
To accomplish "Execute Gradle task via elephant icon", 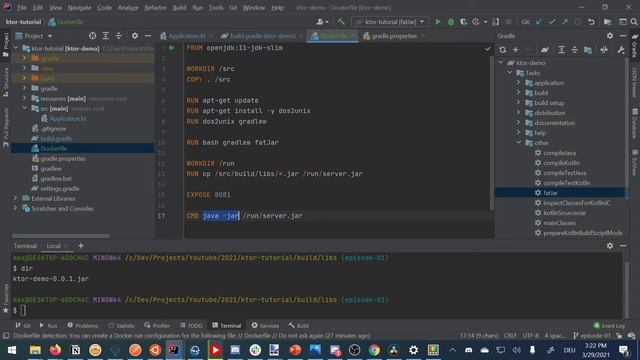I will pos(544,49).
